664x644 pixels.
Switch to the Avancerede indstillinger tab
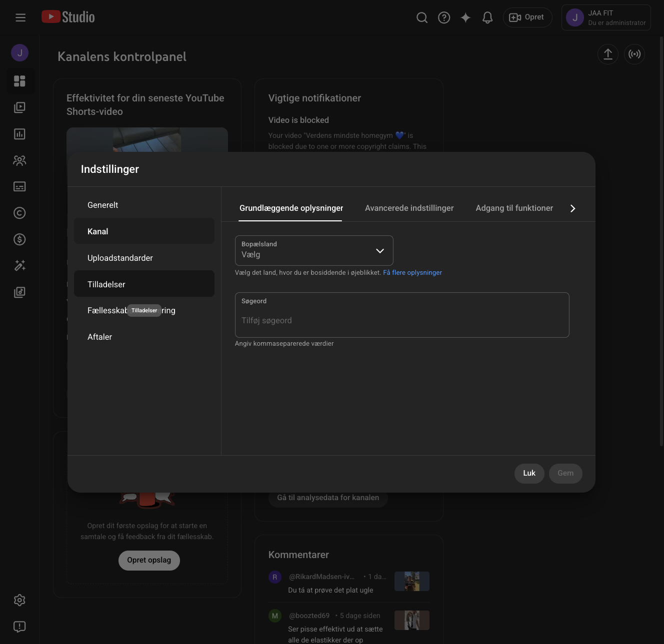click(409, 208)
